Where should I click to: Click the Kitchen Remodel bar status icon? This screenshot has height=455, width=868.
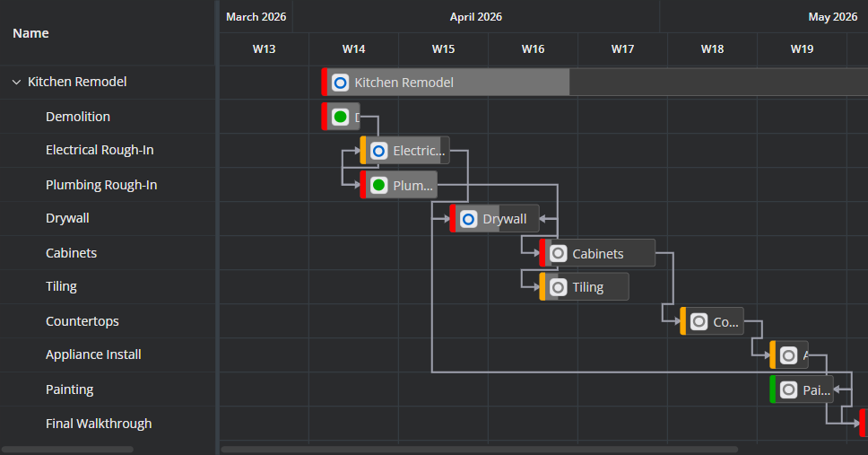[x=341, y=83]
